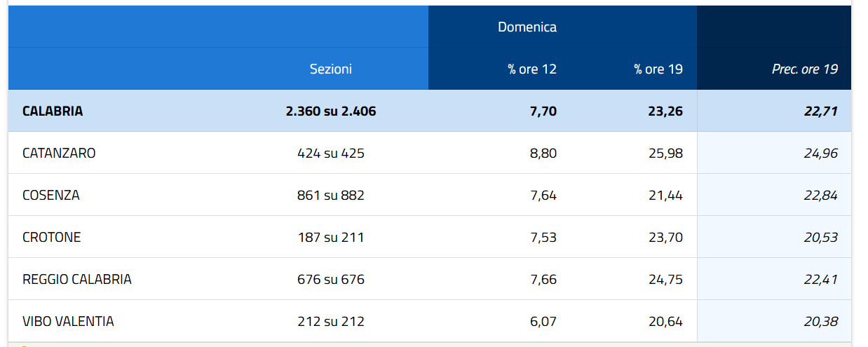Select Vibo Valentia's previous 20,38 value
This screenshot has width=868, height=347.
(820, 321)
